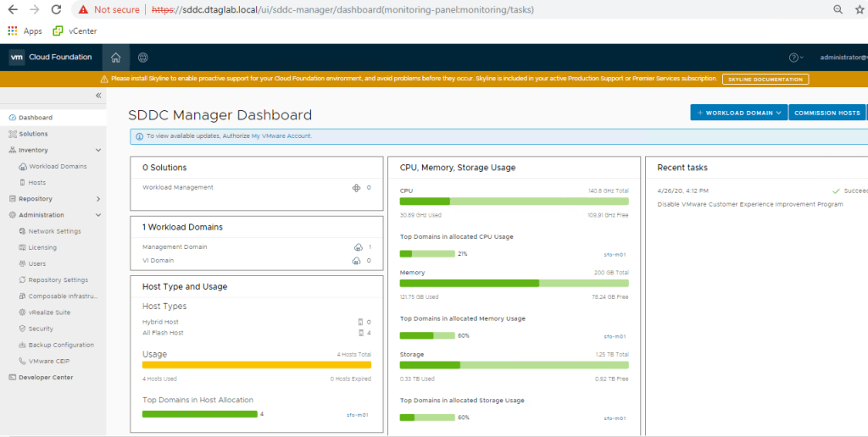Viewport: 868px width, 437px height.
Task: Click the browser reload page icon
Action: point(56,9)
